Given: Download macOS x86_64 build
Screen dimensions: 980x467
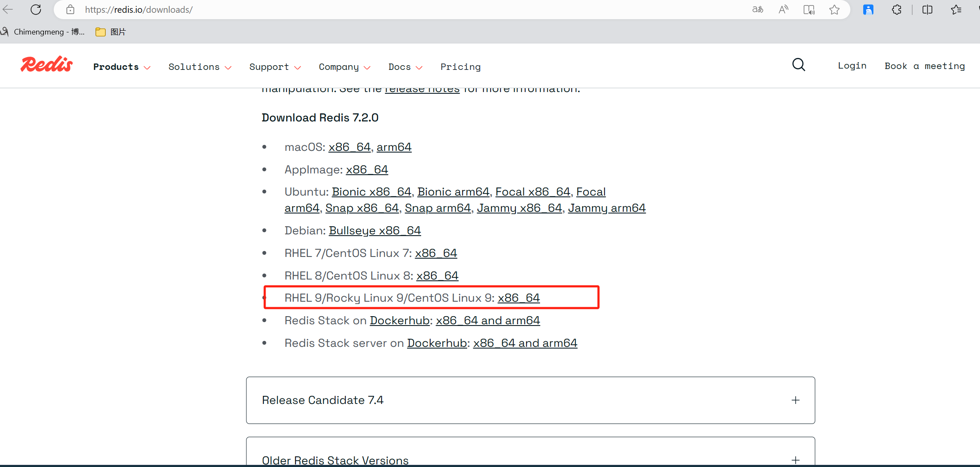Looking at the screenshot, I should [x=350, y=147].
